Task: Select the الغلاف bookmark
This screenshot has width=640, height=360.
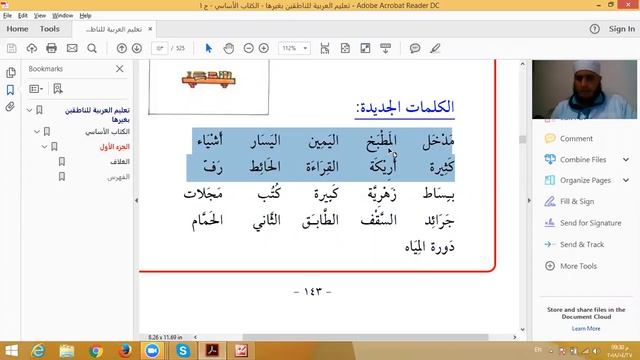Action: pyautogui.click(x=120, y=162)
